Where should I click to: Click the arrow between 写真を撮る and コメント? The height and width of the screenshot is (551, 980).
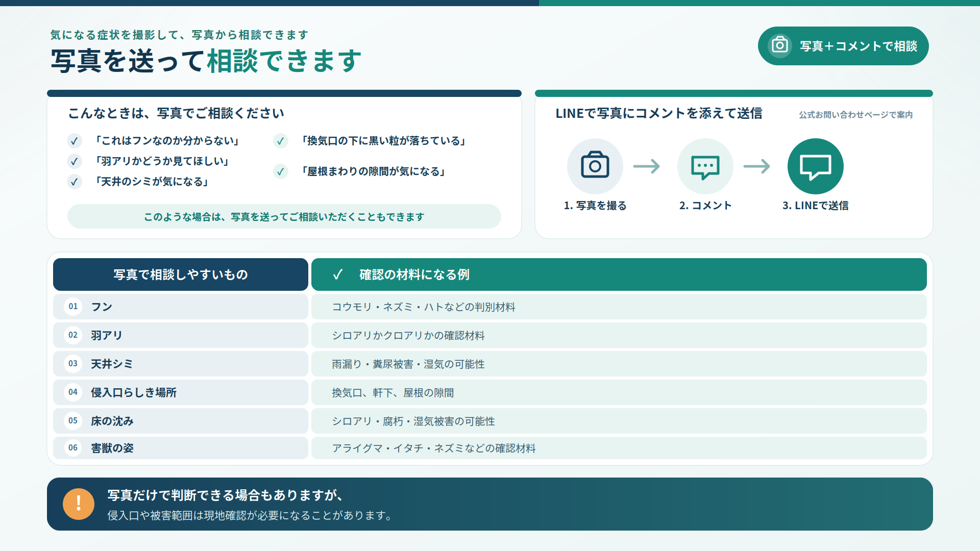coord(647,166)
